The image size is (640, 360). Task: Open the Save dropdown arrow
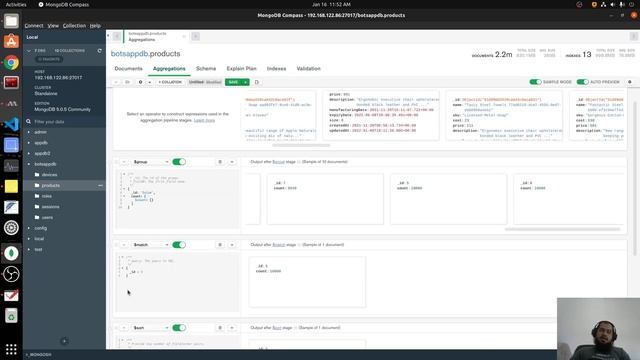tap(246, 82)
